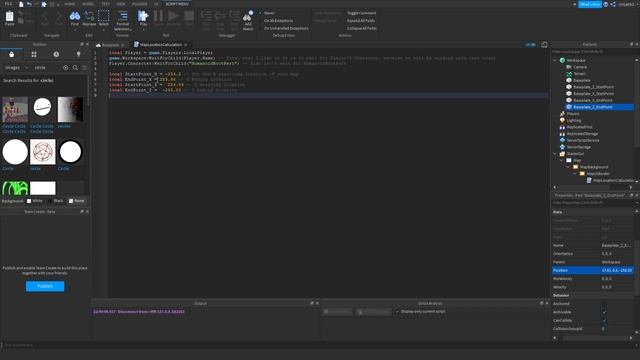Viewport: 640px width, 360px height.
Task: Click Collapse All Folds action
Action: click(362, 29)
